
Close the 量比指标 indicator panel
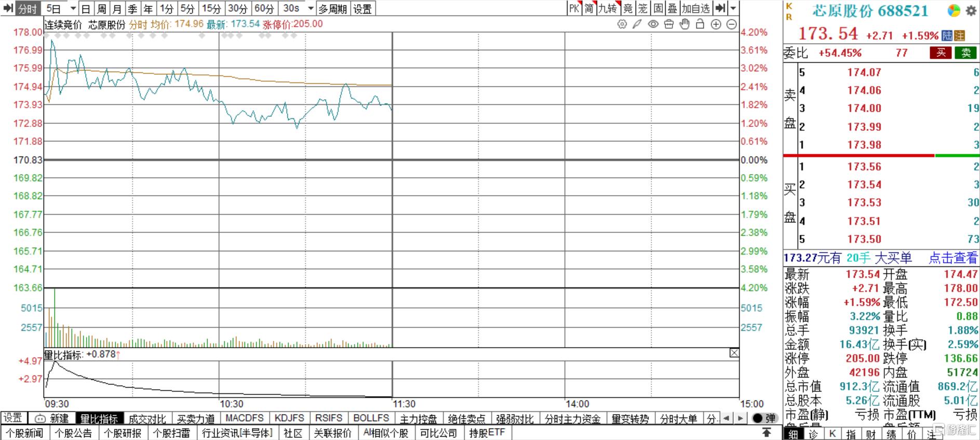[x=734, y=353]
